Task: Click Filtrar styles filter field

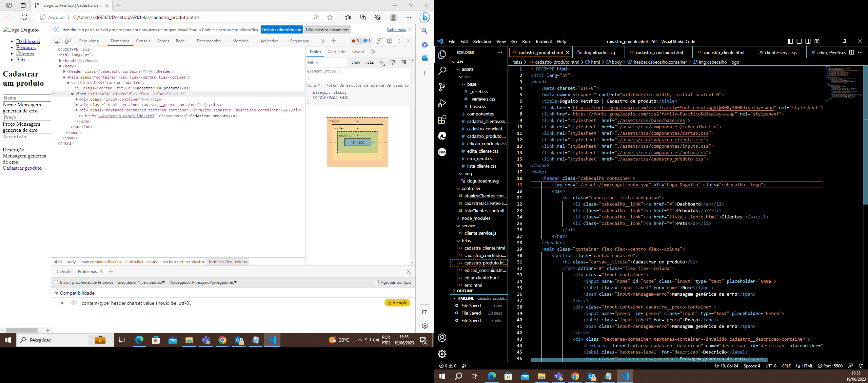Action: click(327, 63)
